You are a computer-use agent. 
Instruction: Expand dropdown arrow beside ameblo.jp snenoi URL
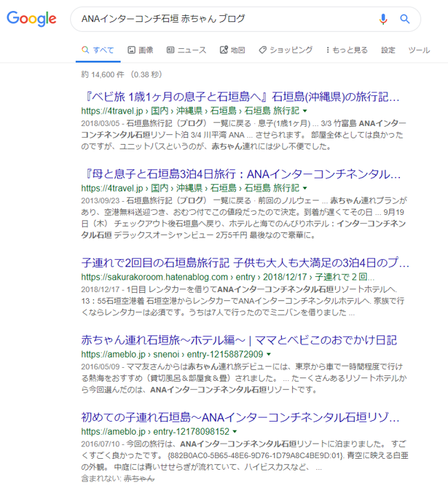[269, 354]
